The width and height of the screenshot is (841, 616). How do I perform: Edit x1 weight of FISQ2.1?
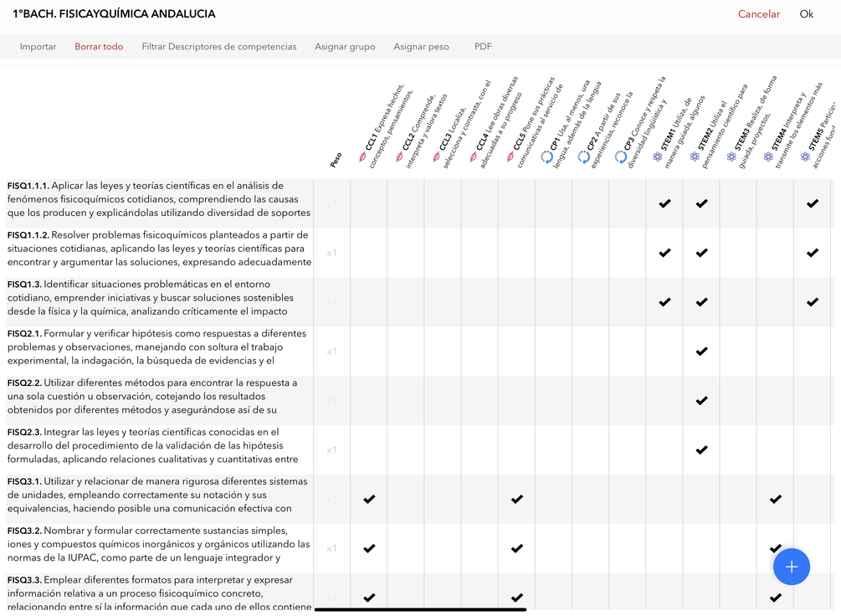332,352
